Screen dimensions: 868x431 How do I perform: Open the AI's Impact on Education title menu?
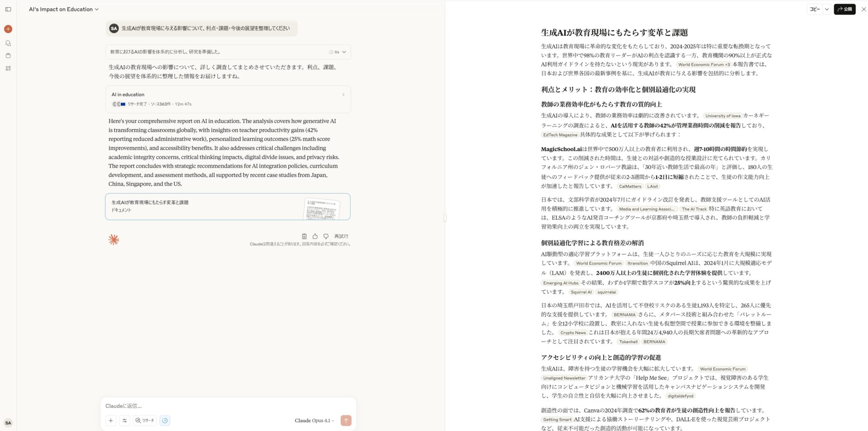96,9
